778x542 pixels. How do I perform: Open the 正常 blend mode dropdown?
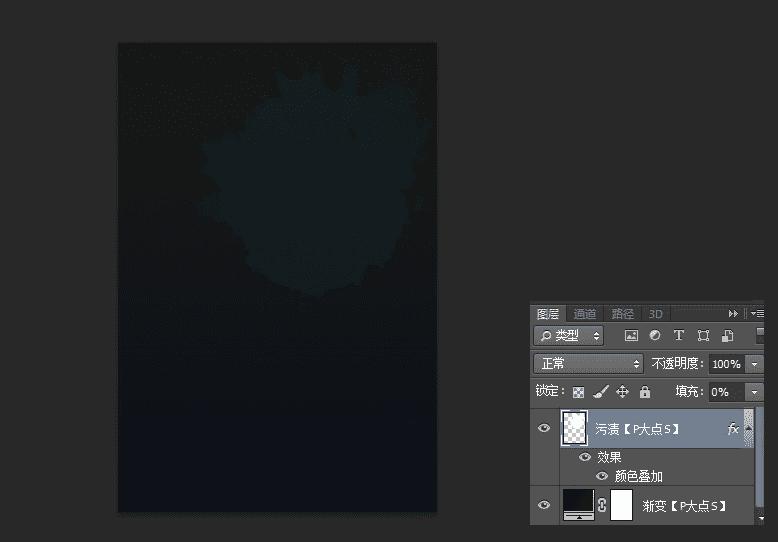click(588, 364)
